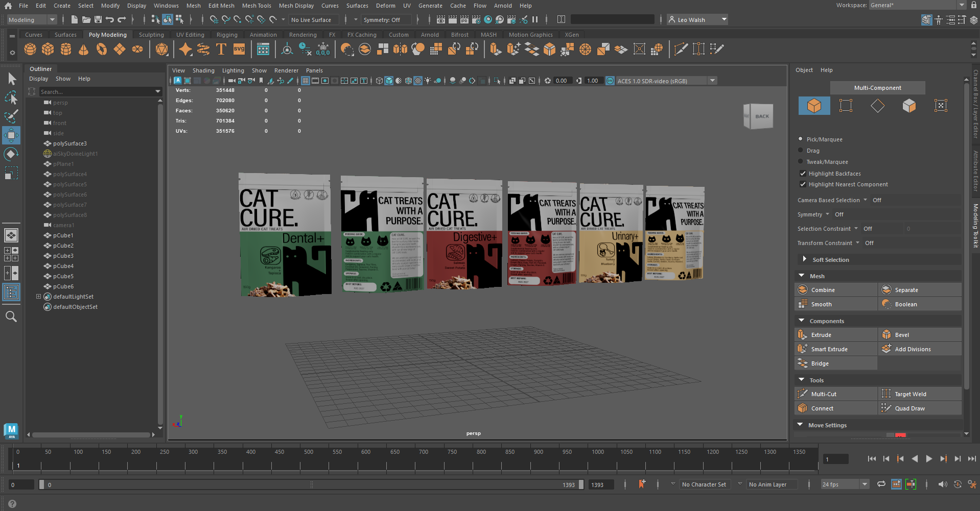Image resolution: width=980 pixels, height=511 pixels.
Task: Click the polygon Type tool shelf icon
Action: 221,49
